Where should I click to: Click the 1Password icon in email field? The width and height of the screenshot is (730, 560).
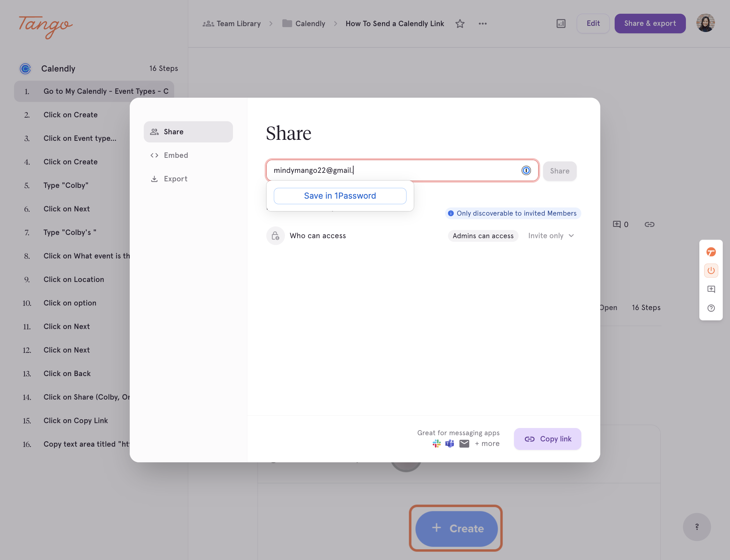coord(526,171)
